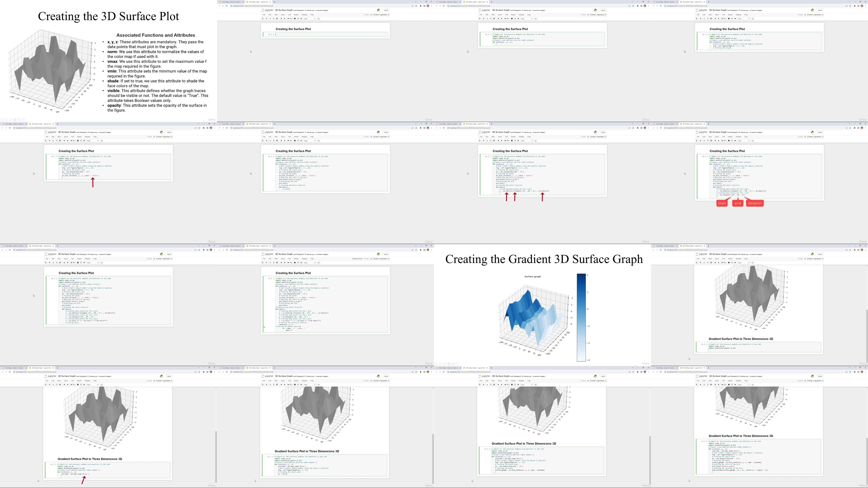Image resolution: width=868 pixels, height=488 pixels.
Task: In the empty-cell frame, close the 3D Surface Graph tab
Action: 270,2
